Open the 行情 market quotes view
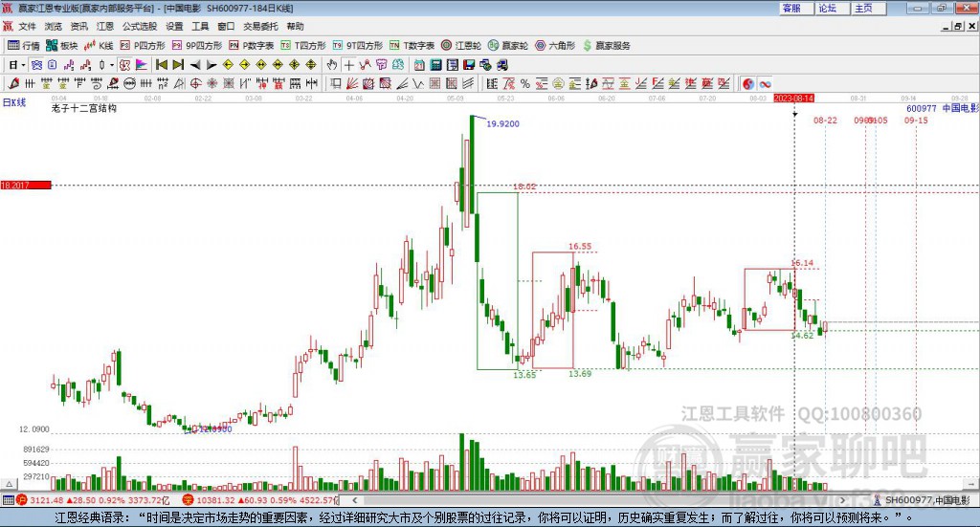Viewport: 980px width, 527px height. coord(24,45)
